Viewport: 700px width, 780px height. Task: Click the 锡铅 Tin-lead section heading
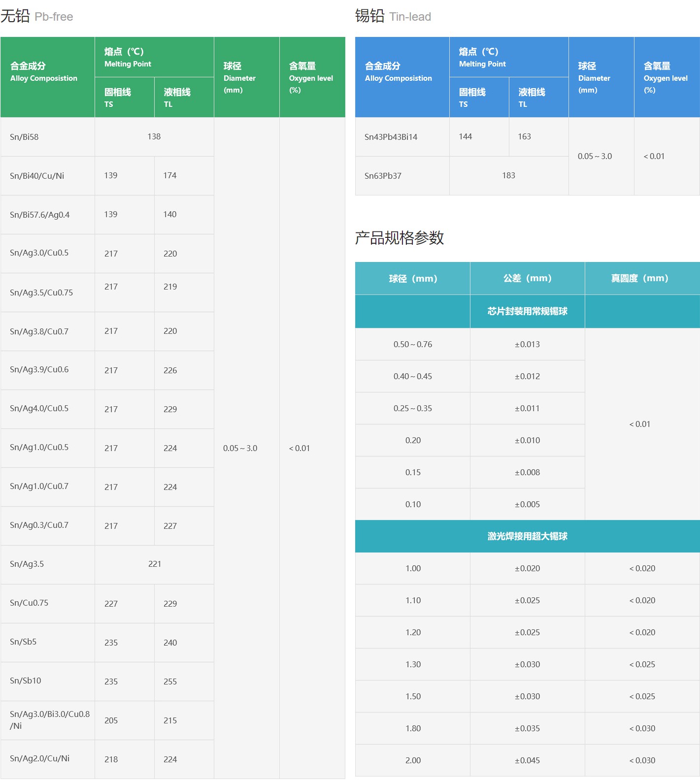coord(393,16)
